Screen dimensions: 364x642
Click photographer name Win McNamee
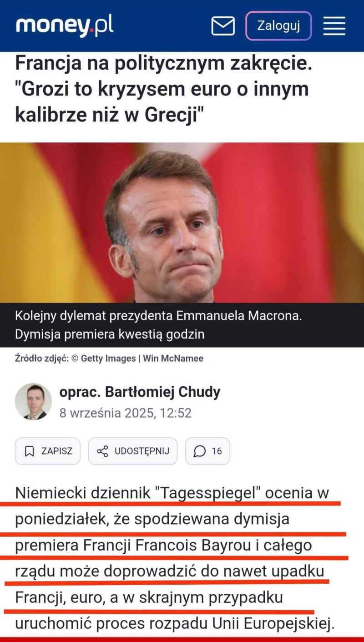click(173, 359)
